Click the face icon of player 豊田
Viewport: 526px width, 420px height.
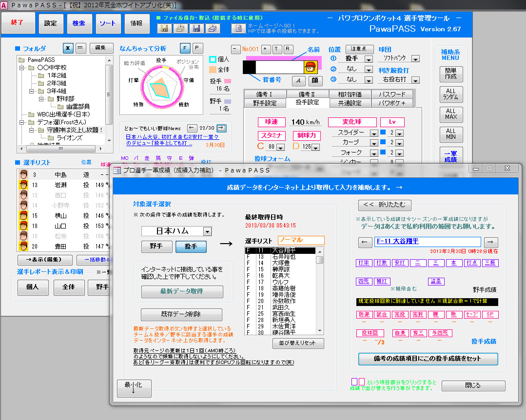[x=23, y=247]
